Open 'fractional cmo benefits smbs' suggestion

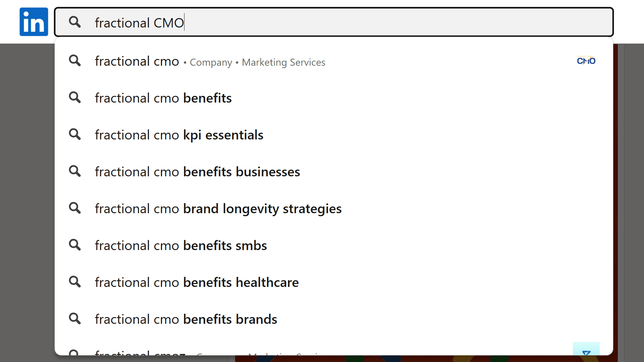pos(181,245)
